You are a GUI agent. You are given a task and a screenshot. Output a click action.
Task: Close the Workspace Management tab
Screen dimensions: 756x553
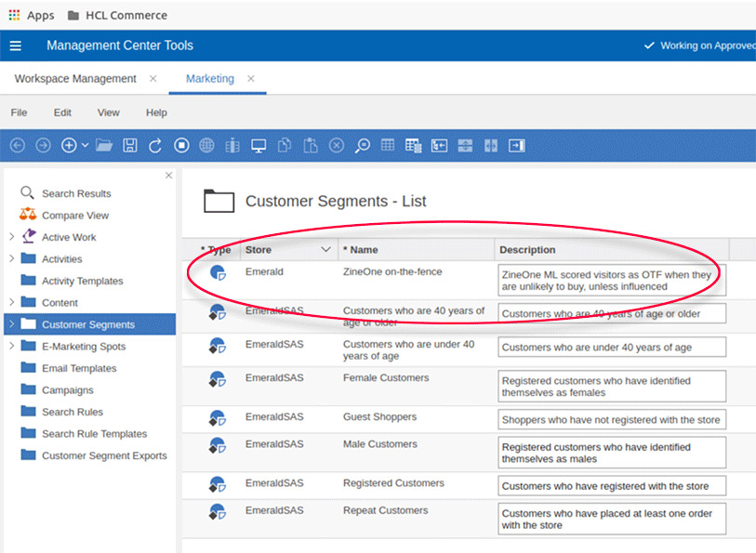pyautogui.click(x=153, y=78)
